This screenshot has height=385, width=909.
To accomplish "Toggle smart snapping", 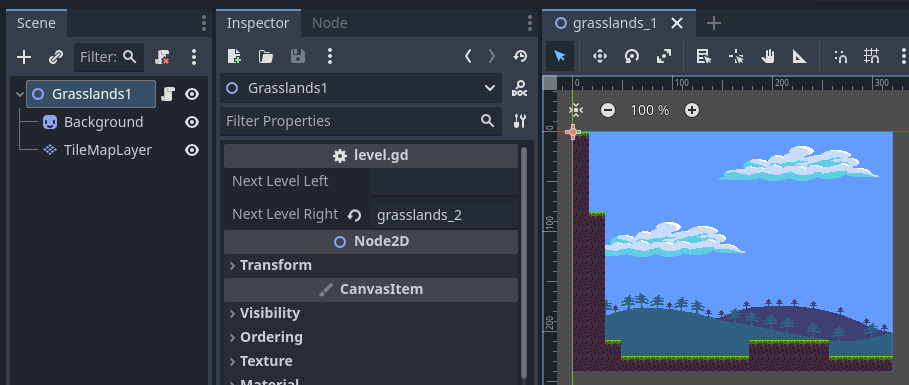I will [841, 56].
